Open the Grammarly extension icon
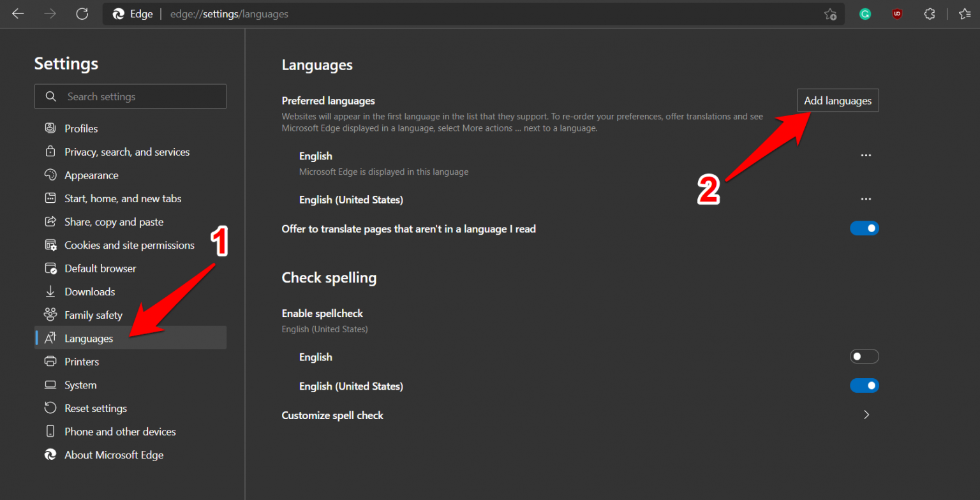 click(x=865, y=13)
